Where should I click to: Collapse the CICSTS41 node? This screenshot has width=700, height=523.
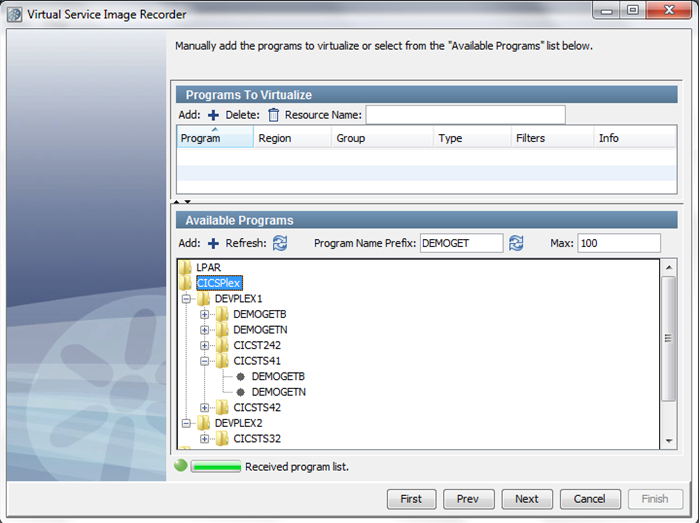[x=204, y=361]
